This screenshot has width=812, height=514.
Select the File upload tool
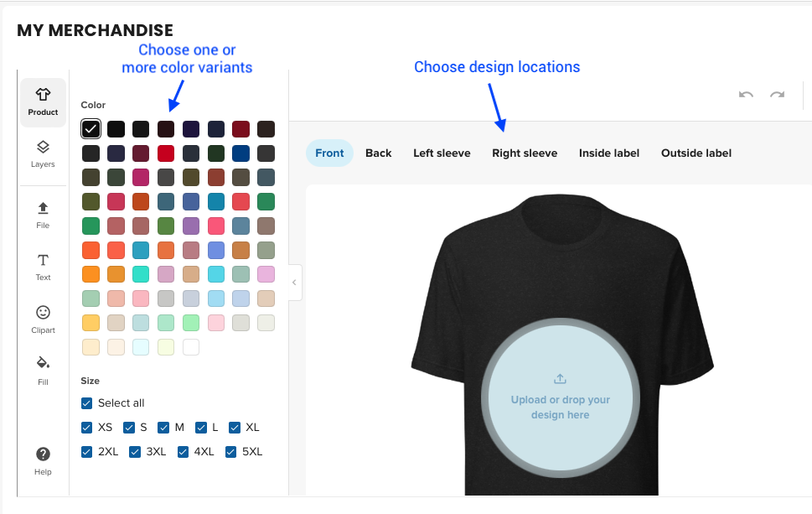[43, 215]
